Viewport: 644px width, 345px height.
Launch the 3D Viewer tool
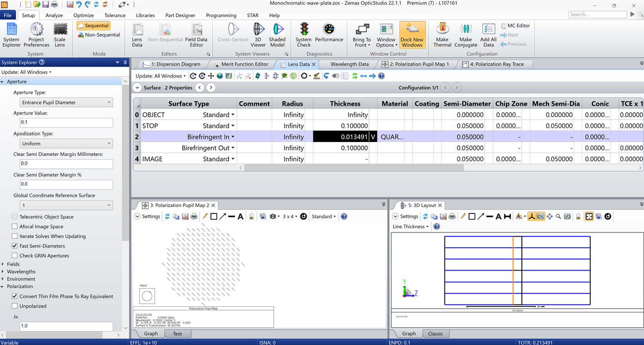258,35
